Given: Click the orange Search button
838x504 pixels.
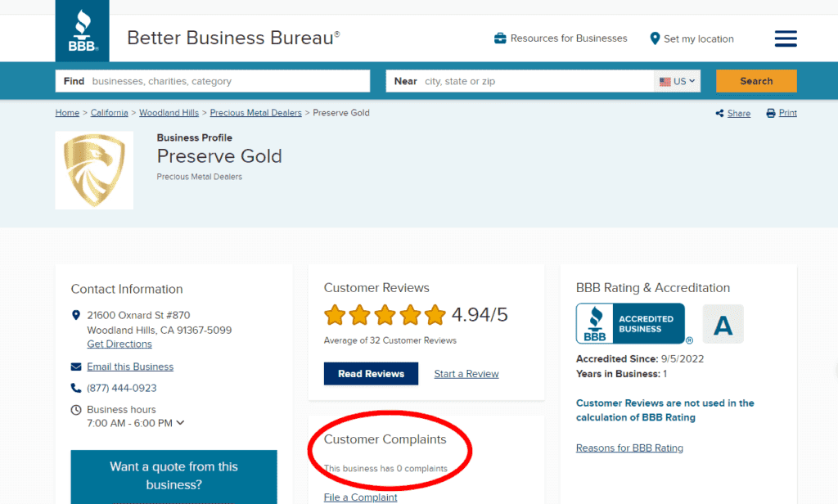Looking at the screenshot, I should coord(755,80).
